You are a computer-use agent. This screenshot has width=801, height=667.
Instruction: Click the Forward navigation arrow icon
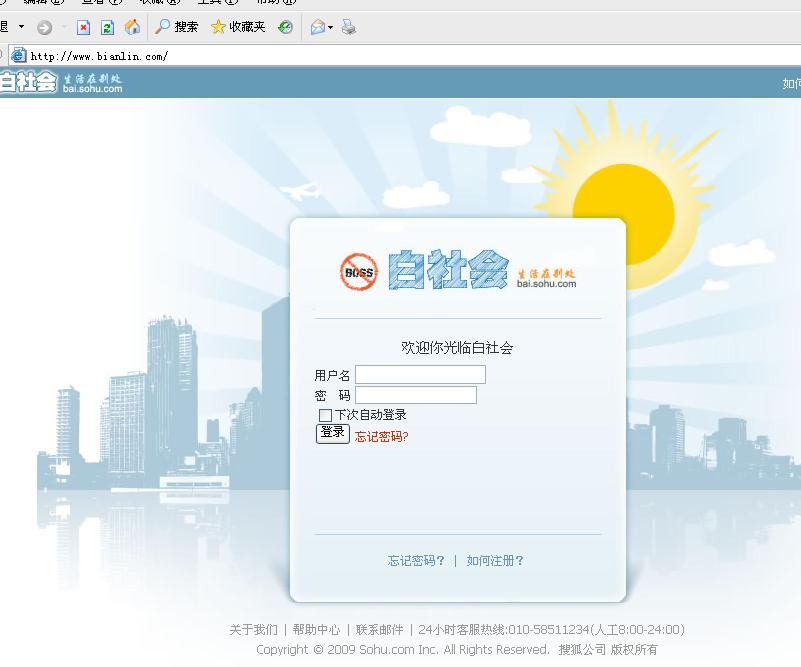point(44,27)
